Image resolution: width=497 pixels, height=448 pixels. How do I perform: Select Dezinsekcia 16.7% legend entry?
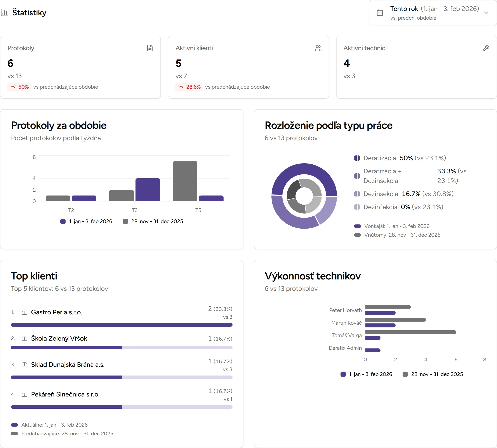point(381,194)
